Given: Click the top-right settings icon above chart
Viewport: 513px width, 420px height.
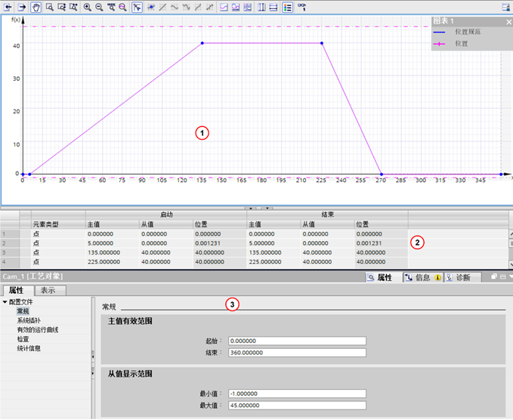Looking at the screenshot, I should tap(505, 7).
